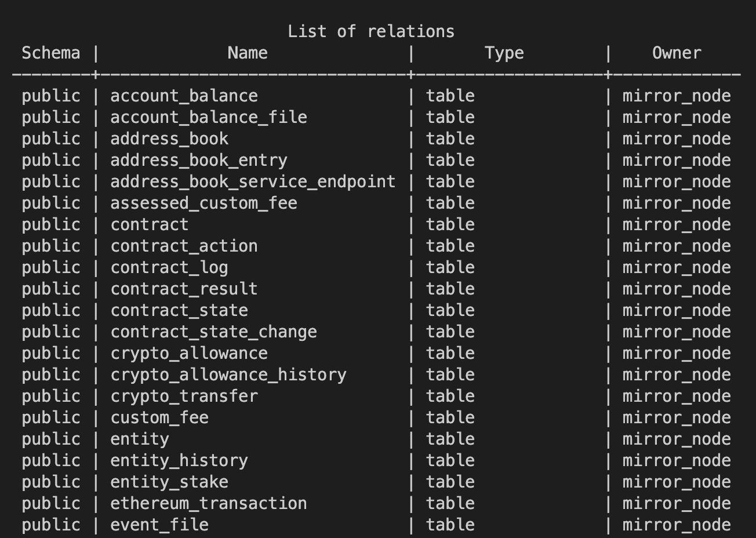
Task: Click the Owner column header
Action: (x=677, y=53)
